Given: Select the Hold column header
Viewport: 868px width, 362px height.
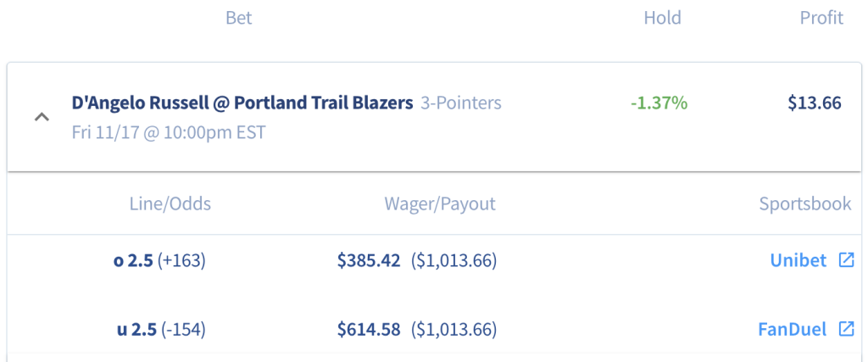Looking at the screenshot, I should coord(662,18).
